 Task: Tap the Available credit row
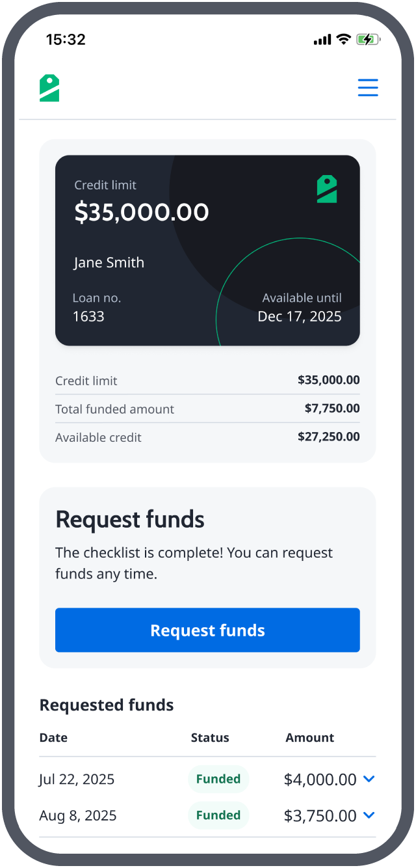click(207, 437)
